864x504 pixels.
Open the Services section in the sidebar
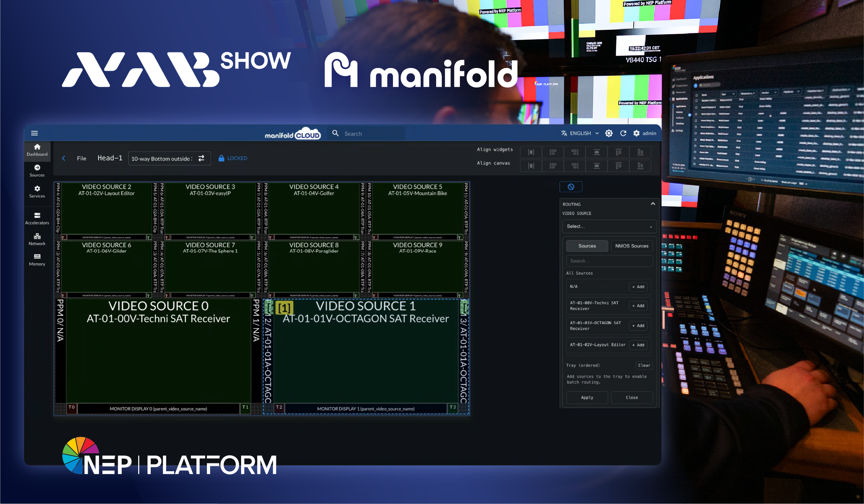37,191
